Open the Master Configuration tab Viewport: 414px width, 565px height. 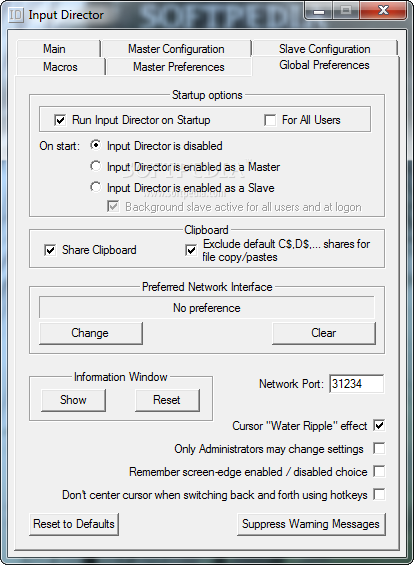tap(176, 49)
